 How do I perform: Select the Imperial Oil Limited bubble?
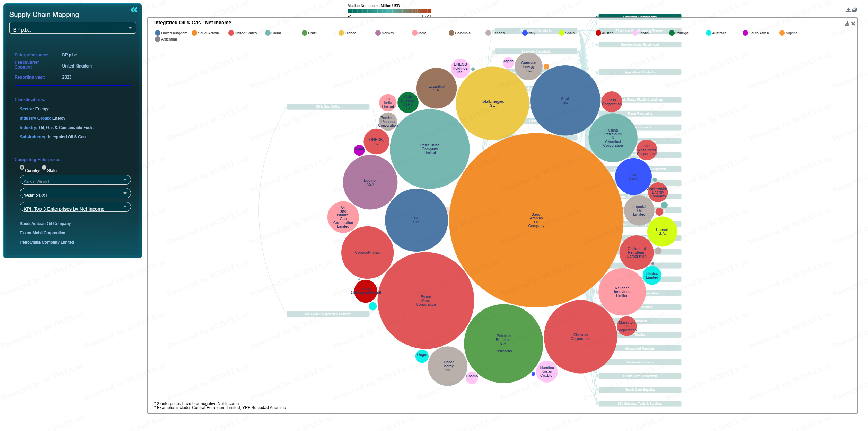tap(639, 210)
